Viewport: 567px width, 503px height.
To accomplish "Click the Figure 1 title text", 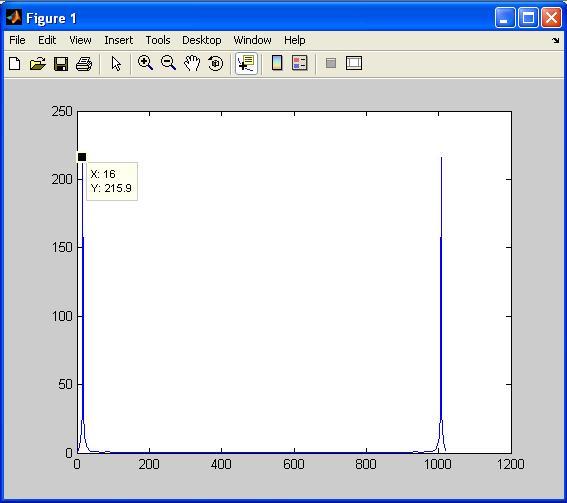I will pos(51,18).
